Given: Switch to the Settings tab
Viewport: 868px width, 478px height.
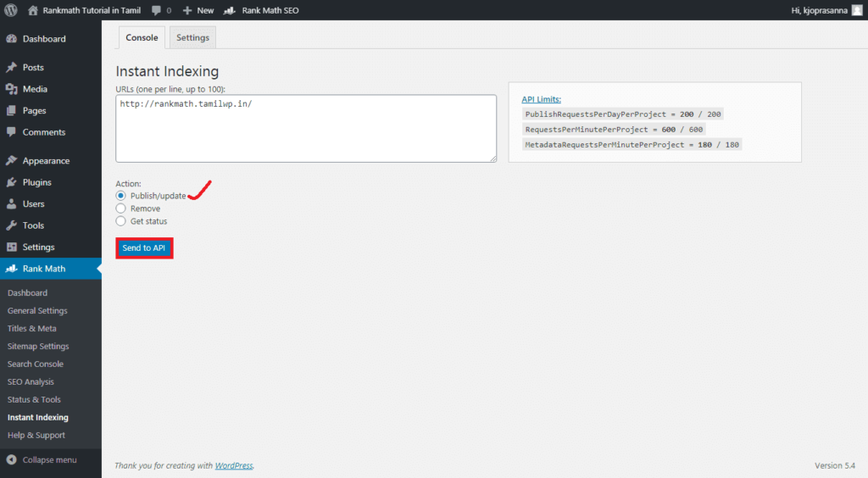Looking at the screenshot, I should pos(192,37).
